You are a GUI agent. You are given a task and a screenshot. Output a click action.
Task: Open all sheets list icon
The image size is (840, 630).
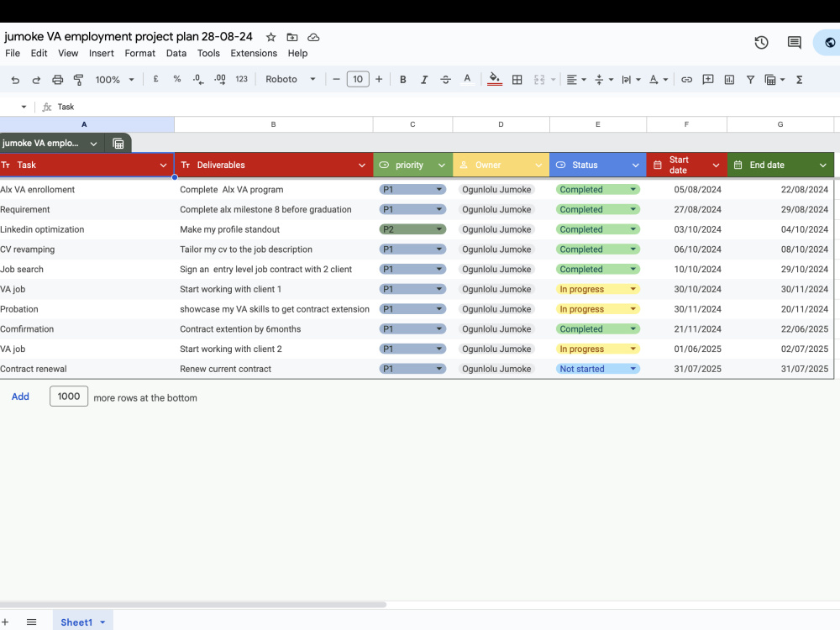point(32,622)
